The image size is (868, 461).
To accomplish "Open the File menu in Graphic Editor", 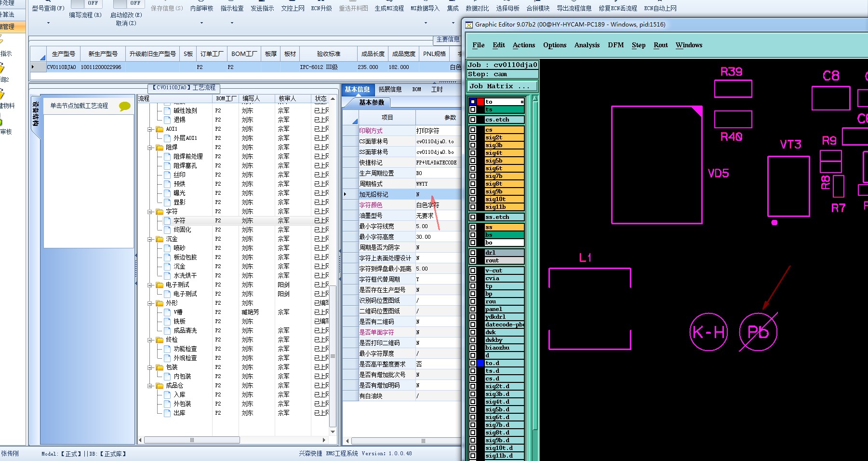I will (x=479, y=45).
